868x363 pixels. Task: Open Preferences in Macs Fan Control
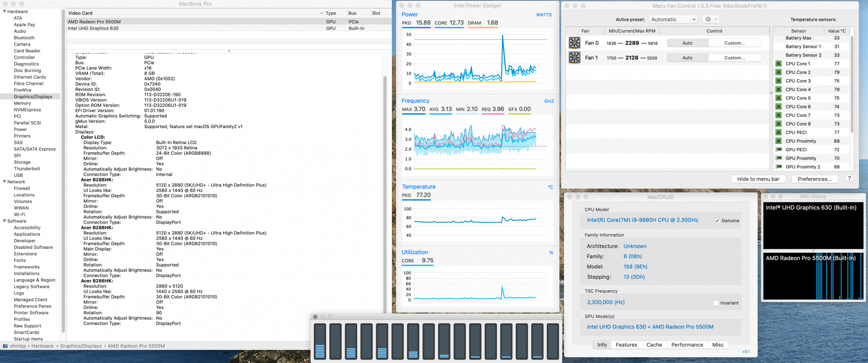815,179
